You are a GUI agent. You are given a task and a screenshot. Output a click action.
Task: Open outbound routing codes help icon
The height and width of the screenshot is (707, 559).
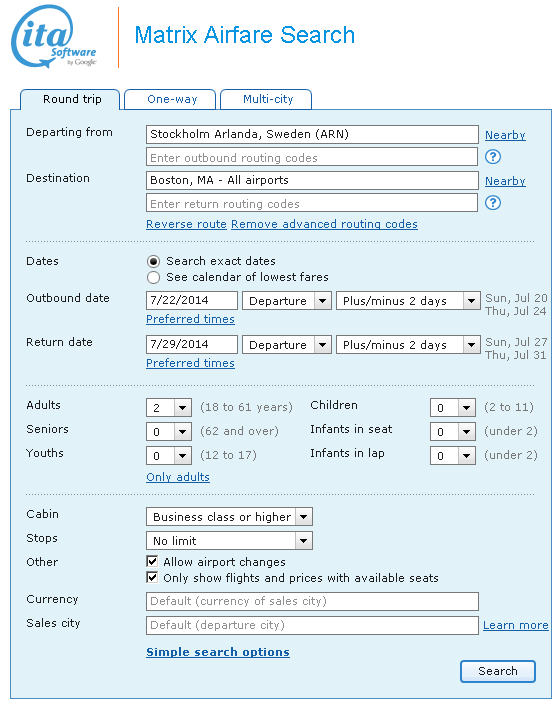(493, 157)
